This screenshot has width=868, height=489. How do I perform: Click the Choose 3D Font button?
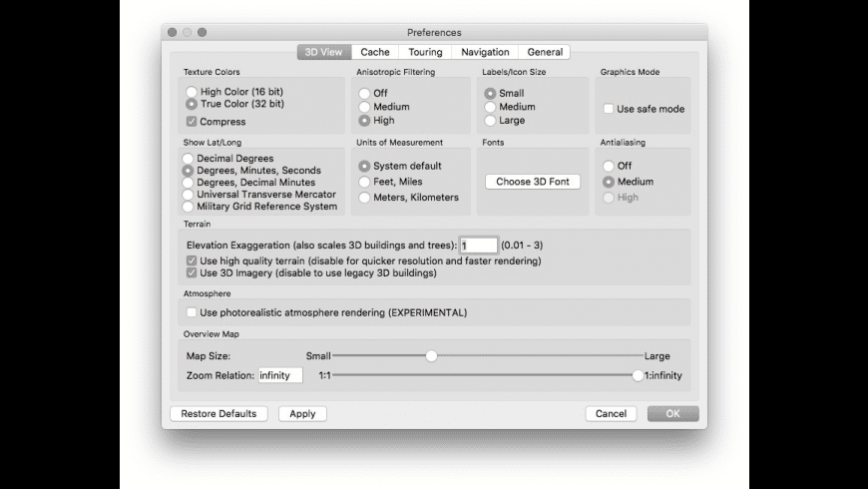point(533,182)
